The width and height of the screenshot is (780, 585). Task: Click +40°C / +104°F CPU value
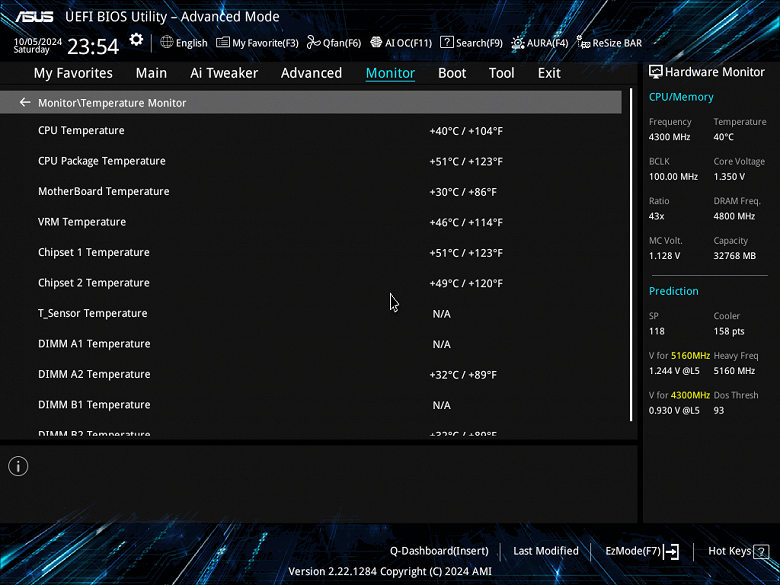coord(466,131)
